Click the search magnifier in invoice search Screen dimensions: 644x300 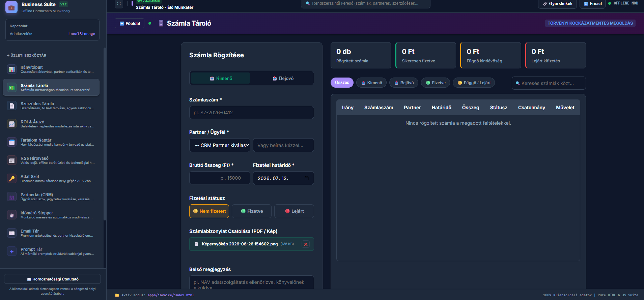pos(517,83)
